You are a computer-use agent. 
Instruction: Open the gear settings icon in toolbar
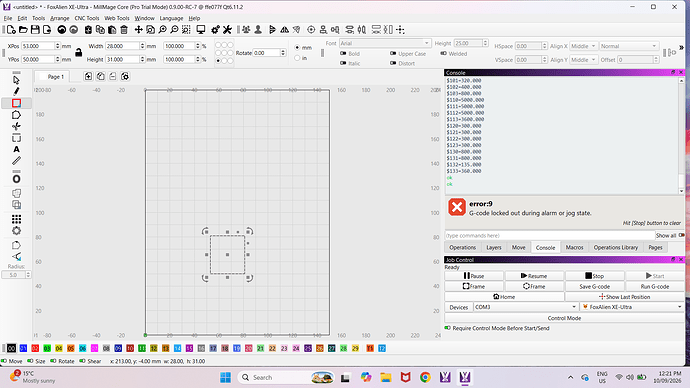tap(215, 29)
